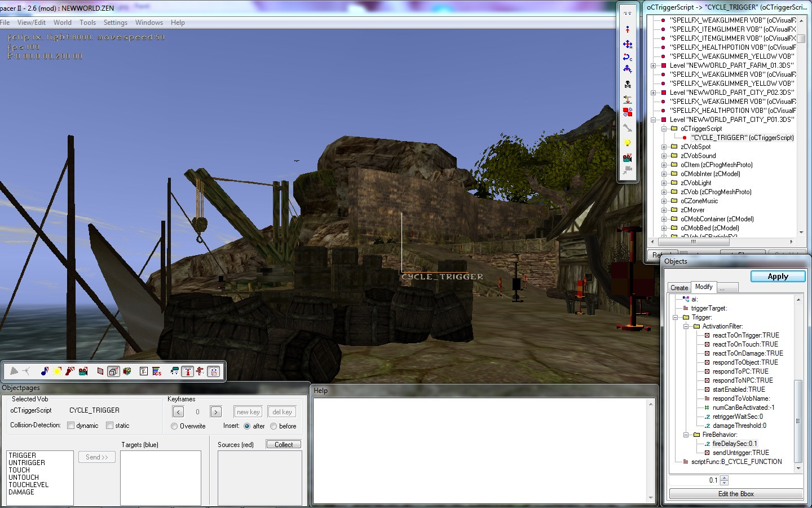This screenshot has height=508, width=812.
Task: Activate the blue four-arrow move tool
Action: coord(627,44)
